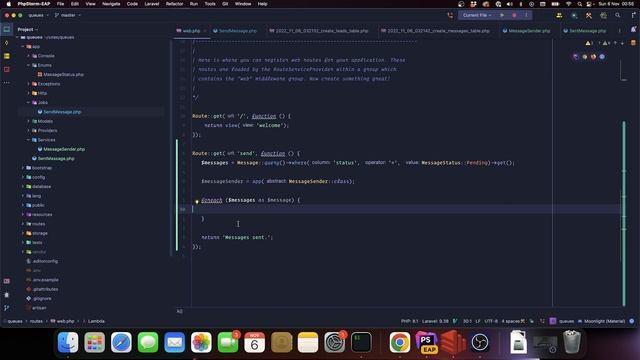The image size is (640, 360).
Task: Select .gitignore in project tree
Action: pos(42,298)
